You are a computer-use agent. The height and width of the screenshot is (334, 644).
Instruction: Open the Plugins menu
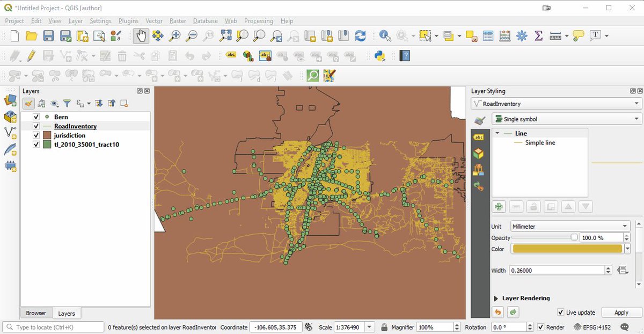click(x=128, y=21)
